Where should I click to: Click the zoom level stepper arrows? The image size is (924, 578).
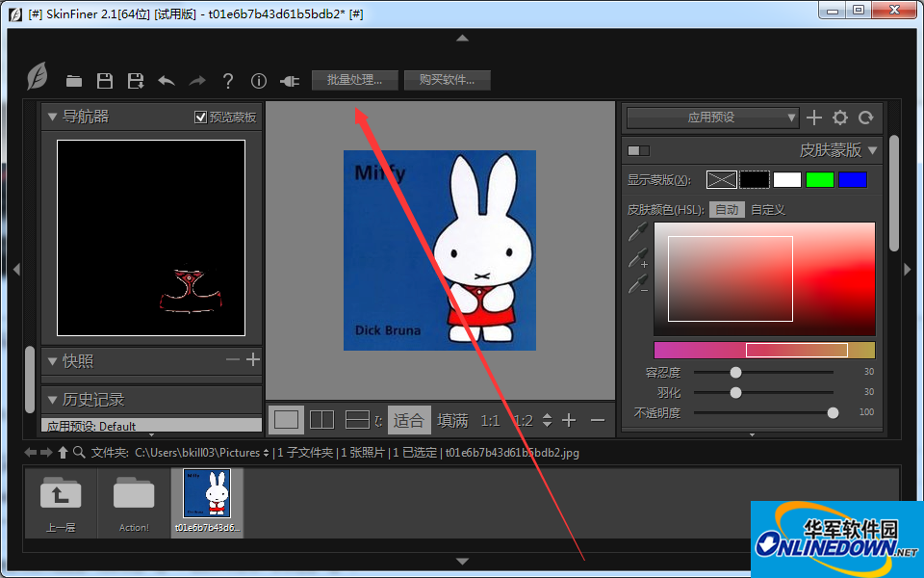(x=547, y=420)
